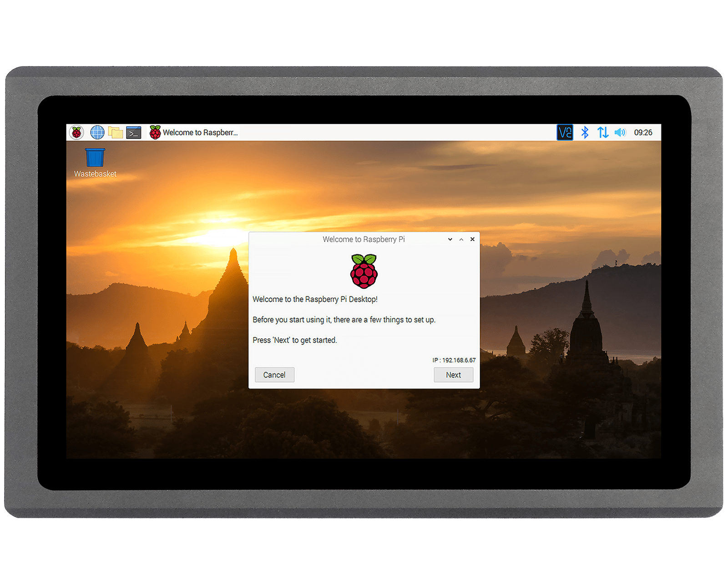Open the volume speaker control
Viewport: 728px width, 584px height.
click(620, 132)
